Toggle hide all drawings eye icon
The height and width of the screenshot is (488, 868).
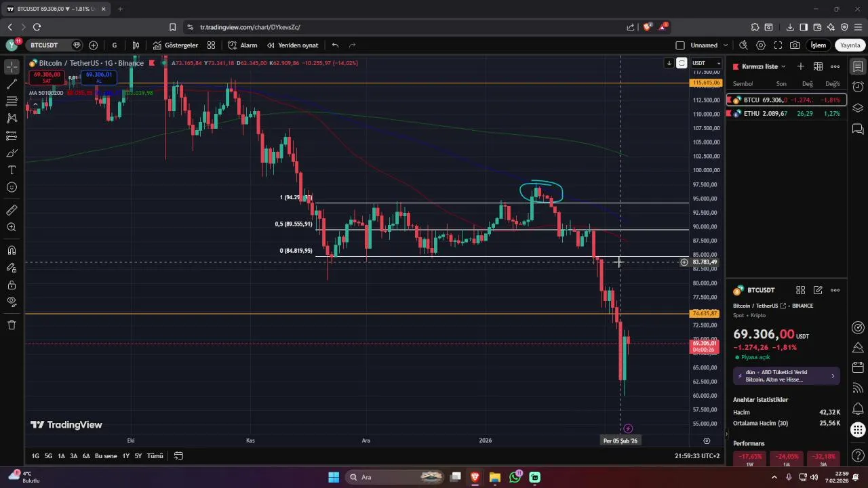point(12,302)
